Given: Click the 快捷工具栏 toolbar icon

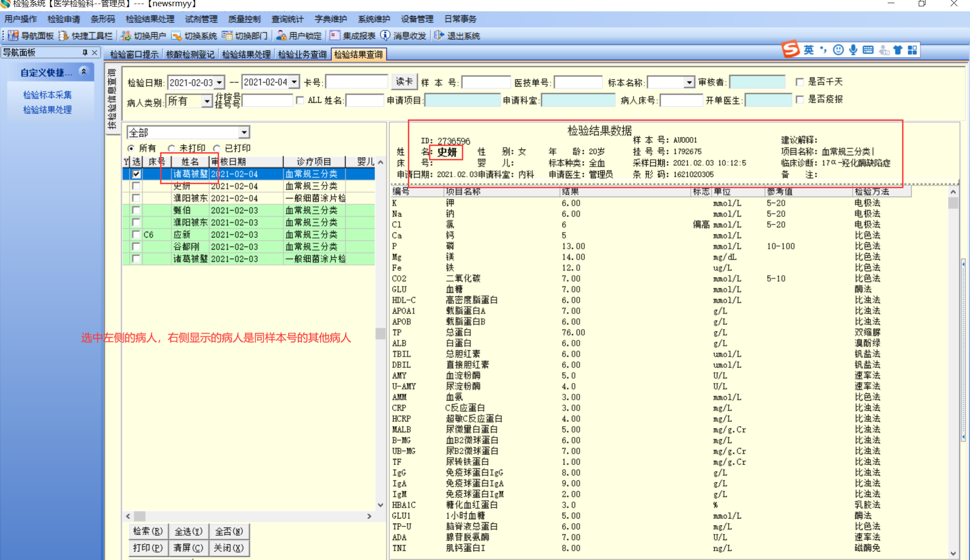Looking at the screenshot, I should [63, 36].
